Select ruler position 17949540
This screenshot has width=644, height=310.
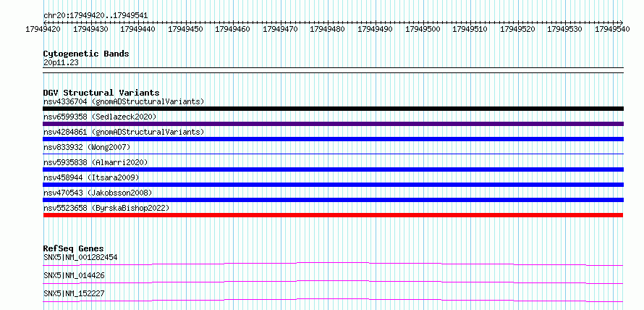612,29
